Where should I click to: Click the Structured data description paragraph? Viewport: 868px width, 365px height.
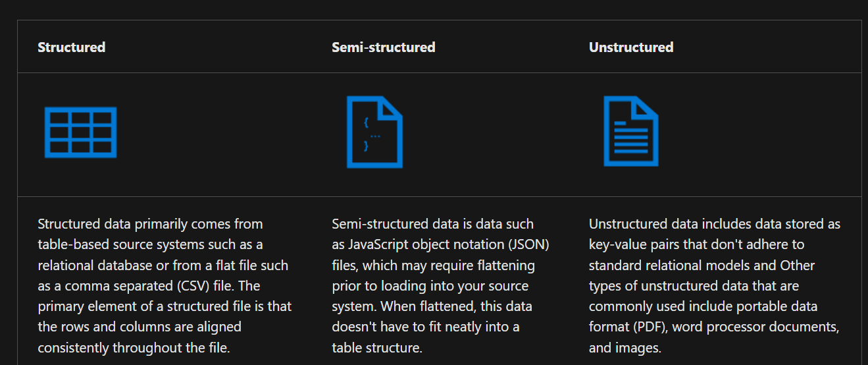[x=165, y=286]
